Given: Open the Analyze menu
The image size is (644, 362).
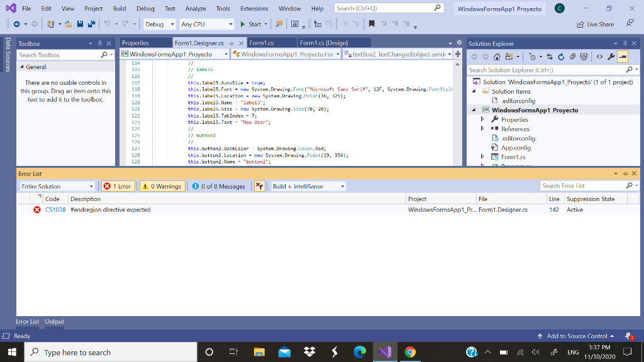Looking at the screenshot, I should 196,8.
